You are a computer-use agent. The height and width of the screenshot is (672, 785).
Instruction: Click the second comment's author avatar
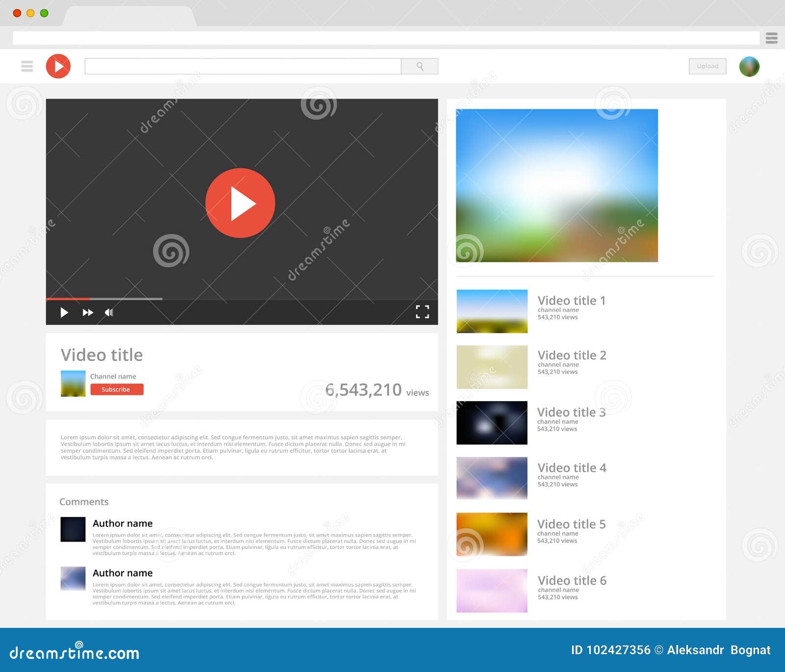(73, 579)
